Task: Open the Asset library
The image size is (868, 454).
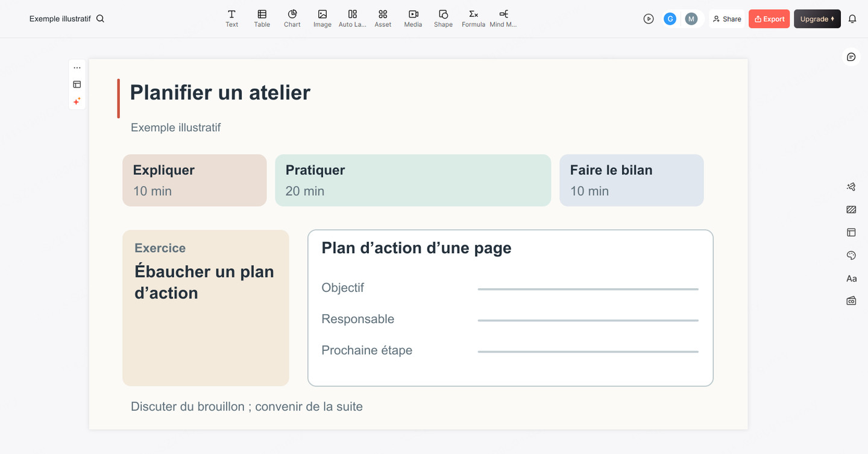Action: (383, 19)
